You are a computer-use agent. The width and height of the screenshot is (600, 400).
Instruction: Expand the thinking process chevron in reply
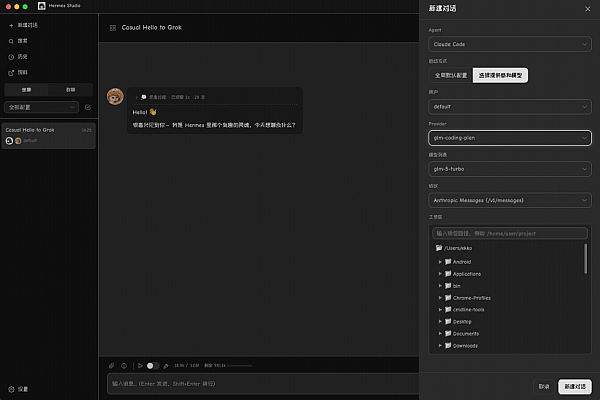(136, 98)
